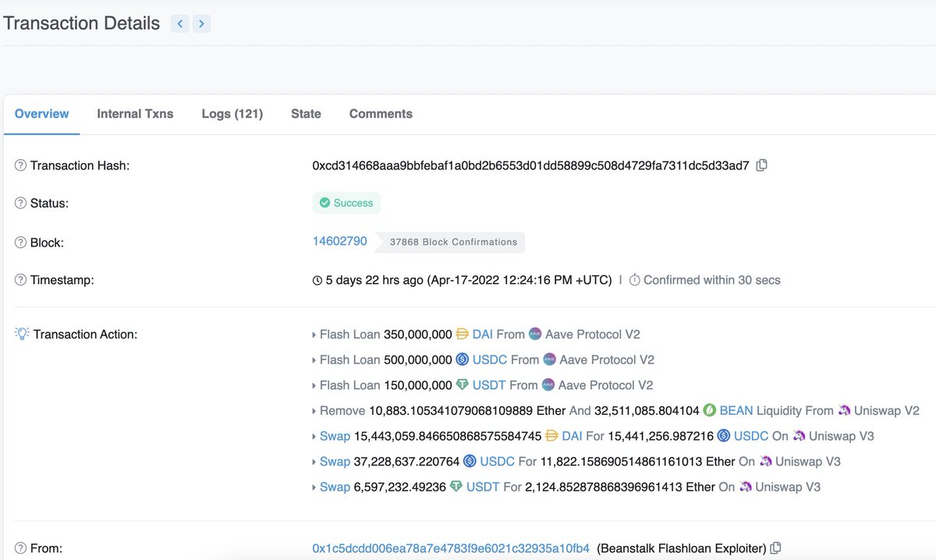Click Uniswap unicorn icon in Remove liquidity row

pyautogui.click(x=844, y=410)
